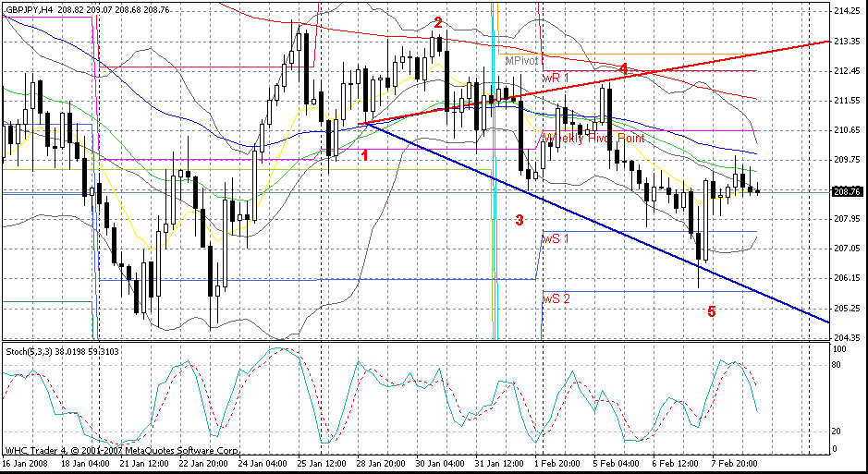Image resolution: width=868 pixels, height=474 pixels.
Task: Click the 16 Jan 2008 date label
Action: coord(27,461)
